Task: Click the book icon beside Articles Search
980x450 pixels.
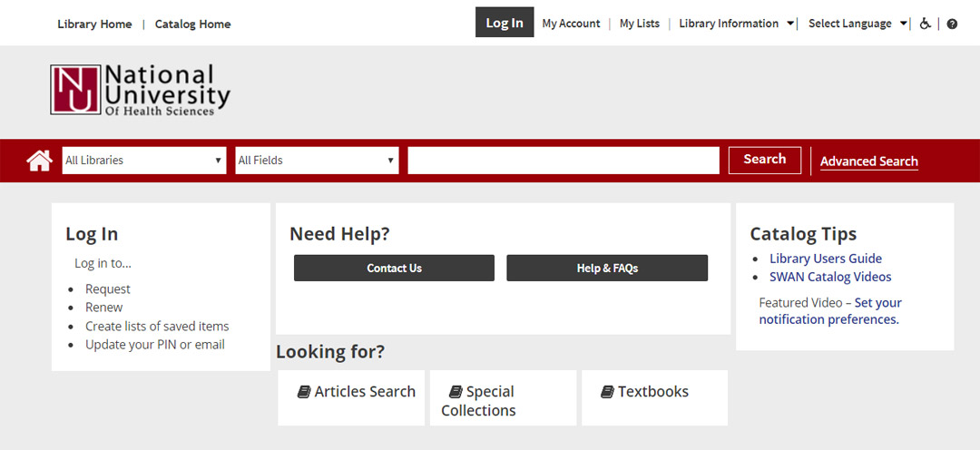Action: click(304, 392)
